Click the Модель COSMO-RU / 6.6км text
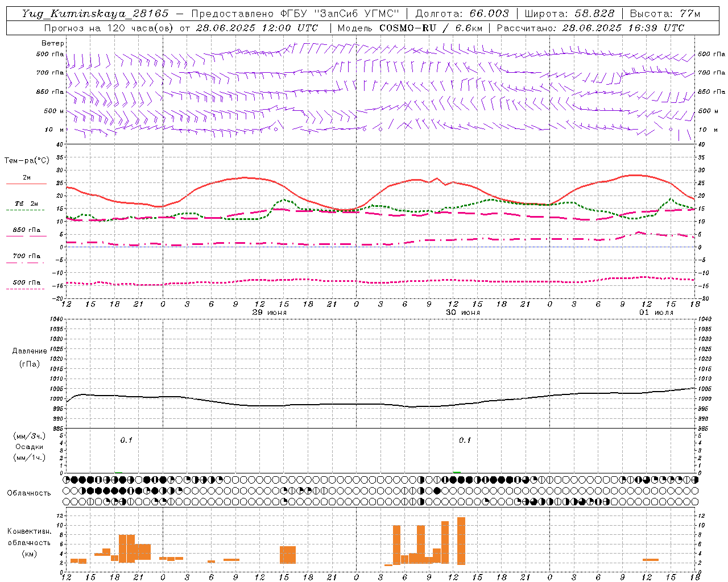 point(409,28)
